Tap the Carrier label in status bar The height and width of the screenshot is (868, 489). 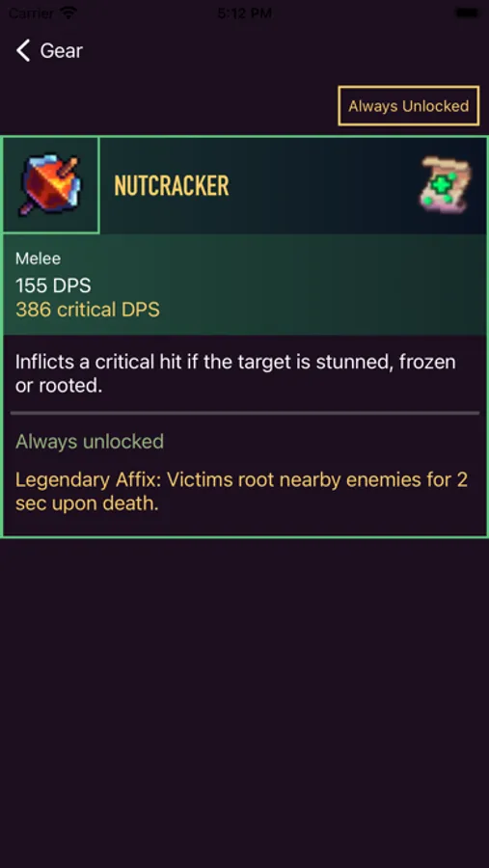pyautogui.click(x=31, y=13)
